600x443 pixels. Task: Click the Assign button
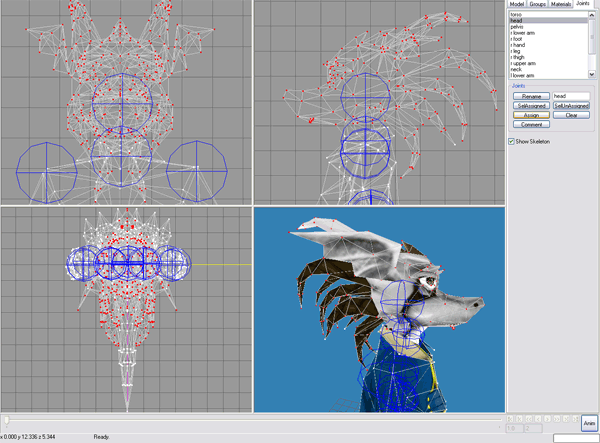coord(531,115)
